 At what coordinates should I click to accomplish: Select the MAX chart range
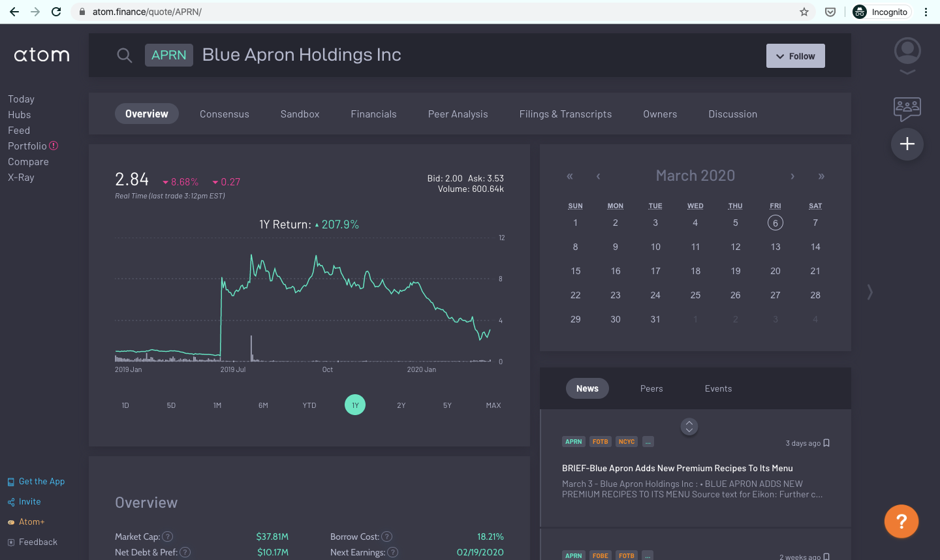[493, 405]
